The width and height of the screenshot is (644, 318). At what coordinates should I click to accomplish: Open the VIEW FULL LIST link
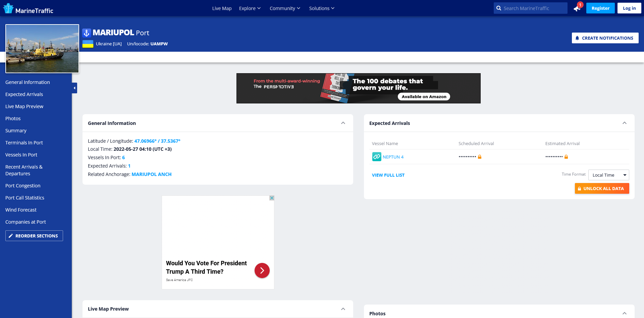388,175
